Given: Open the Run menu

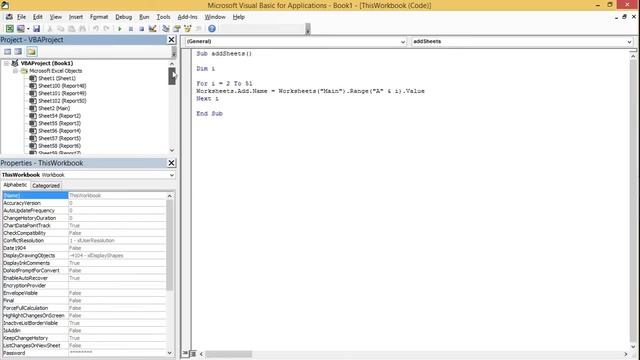Looking at the screenshot, I should [x=144, y=17].
